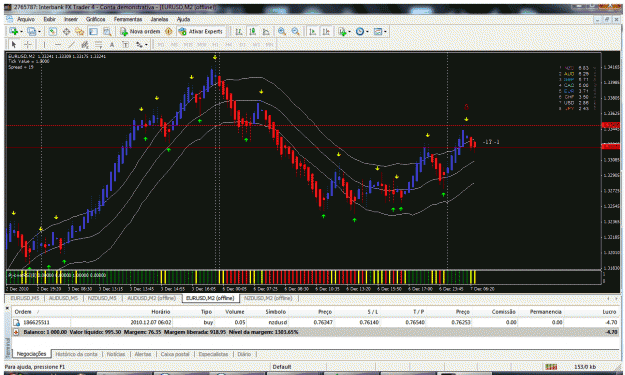Select the Fibonacci Retracement tool

coord(98,44)
